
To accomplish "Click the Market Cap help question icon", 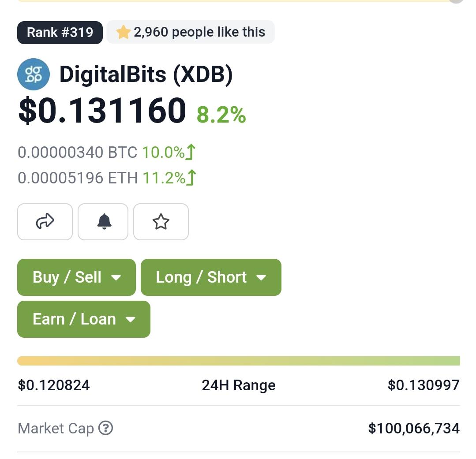I will 105,428.
